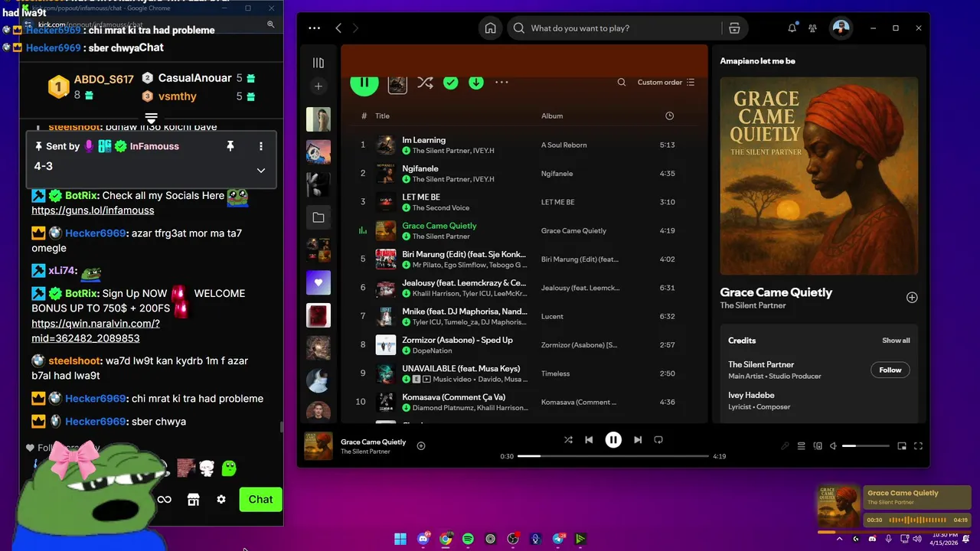980x551 pixels.
Task: Follow The Silent Partner in Credits
Action: coord(890,370)
